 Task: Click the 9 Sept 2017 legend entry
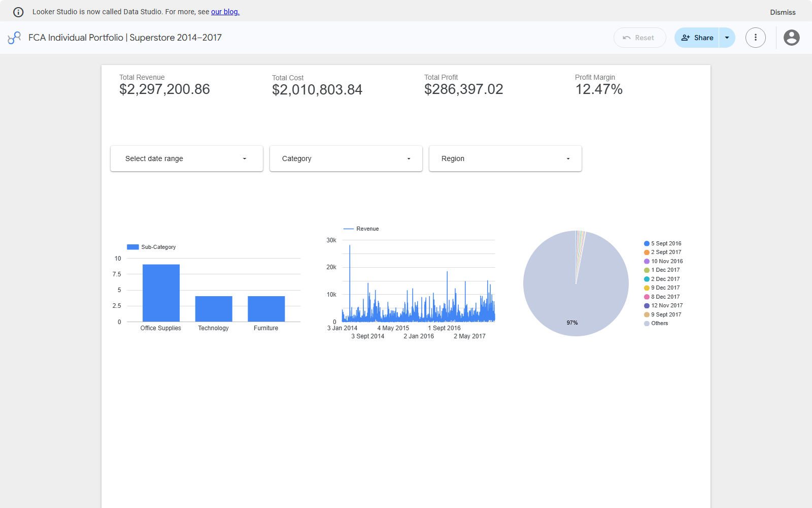663,314
